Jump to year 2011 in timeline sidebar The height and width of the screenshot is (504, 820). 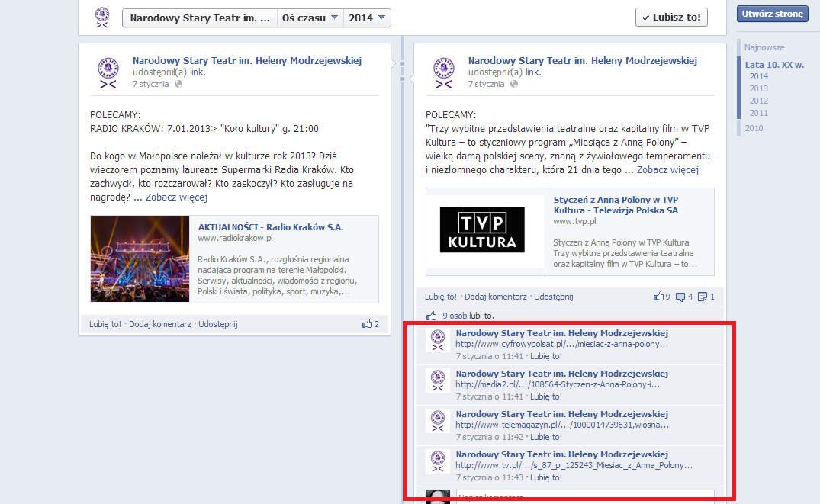pos(758,112)
